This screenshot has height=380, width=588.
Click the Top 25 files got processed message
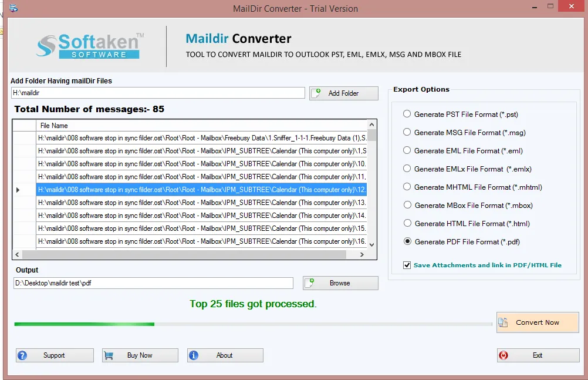click(x=253, y=304)
